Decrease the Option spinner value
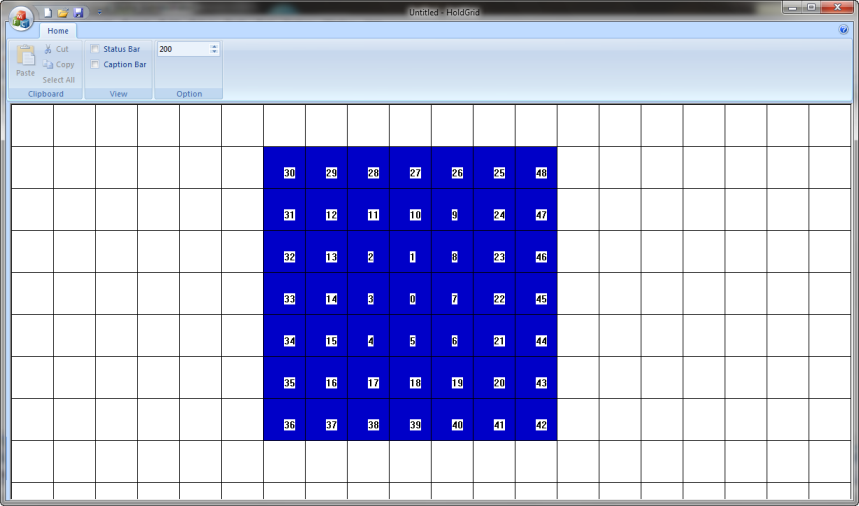 [214, 52]
